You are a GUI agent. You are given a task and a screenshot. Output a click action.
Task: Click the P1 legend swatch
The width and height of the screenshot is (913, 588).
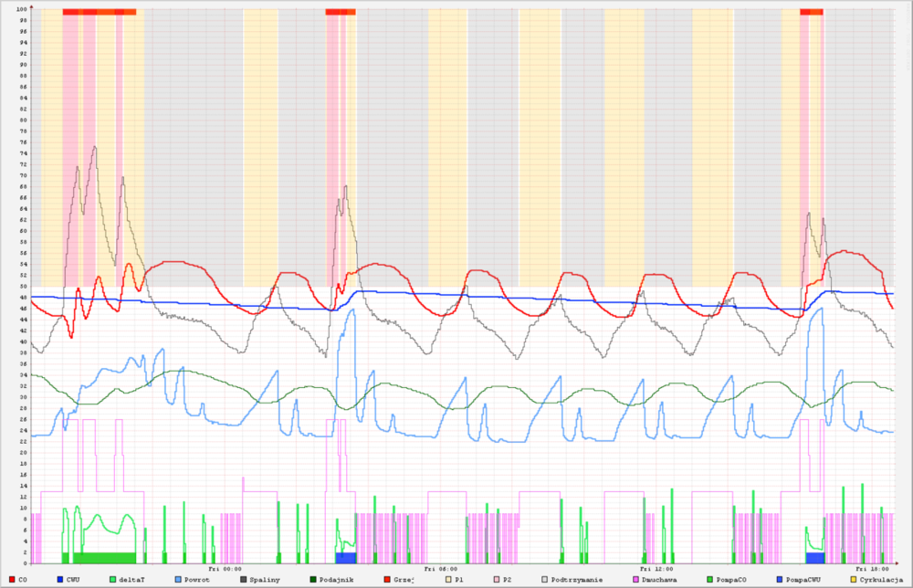click(x=447, y=579)
